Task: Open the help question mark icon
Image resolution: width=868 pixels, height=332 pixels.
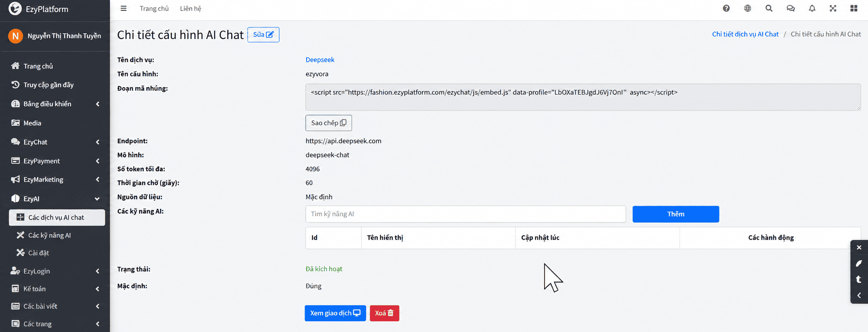Action: (x=726, y=8)
